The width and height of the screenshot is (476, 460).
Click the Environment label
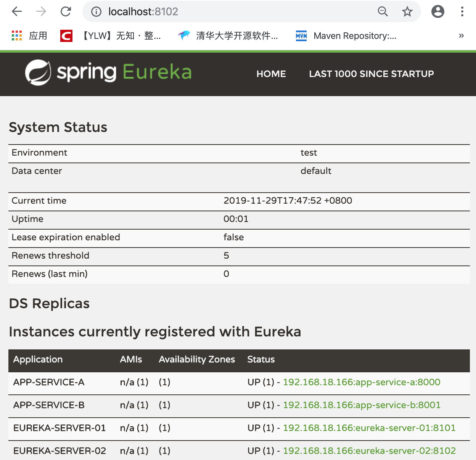click(x=39, y=153)
